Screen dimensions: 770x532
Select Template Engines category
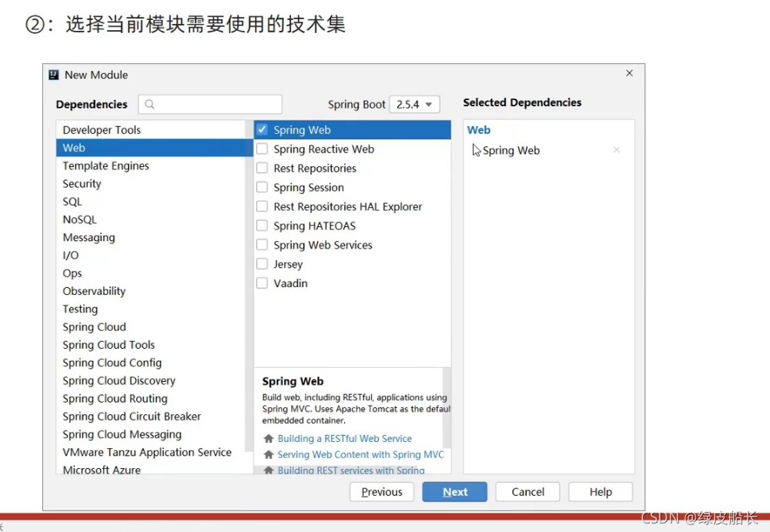point(151,166)
